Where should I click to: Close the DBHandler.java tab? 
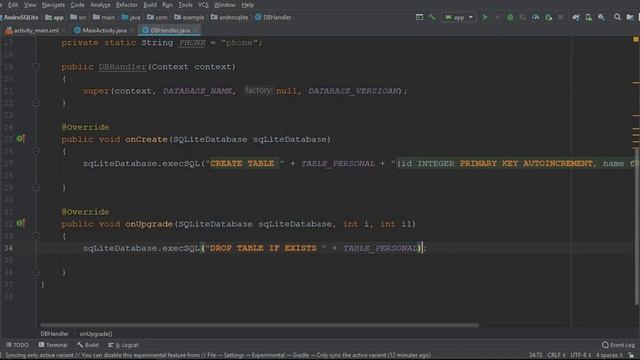(196, 30)
